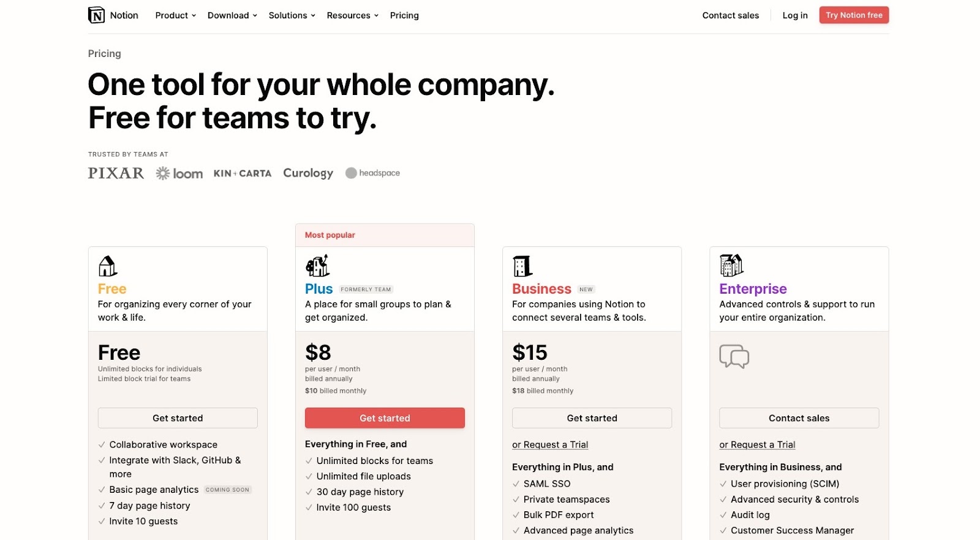Click the Enterprise plan city icon

tap(731, 265)
